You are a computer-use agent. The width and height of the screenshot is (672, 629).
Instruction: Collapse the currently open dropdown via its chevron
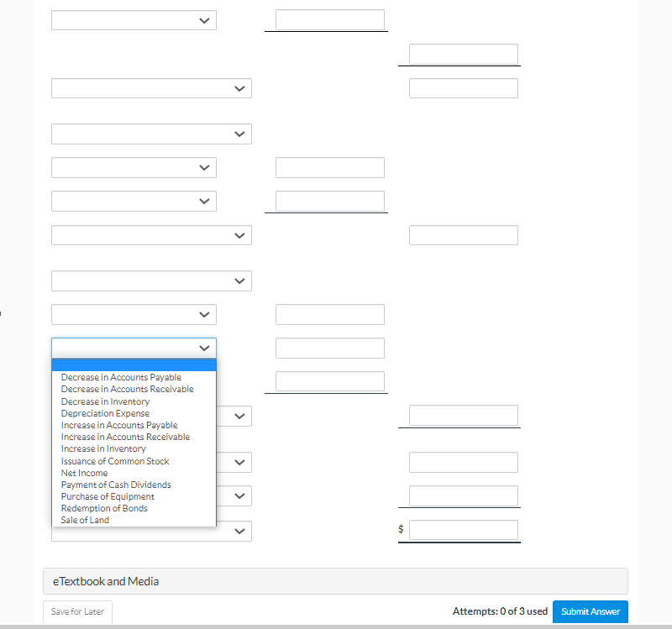click(x=204, y=348)
